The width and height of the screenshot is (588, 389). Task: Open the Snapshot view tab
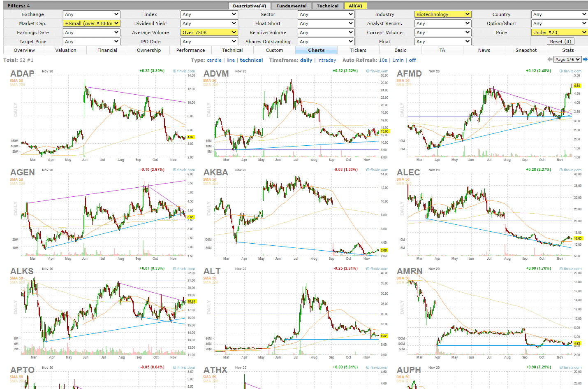point(526,50)
